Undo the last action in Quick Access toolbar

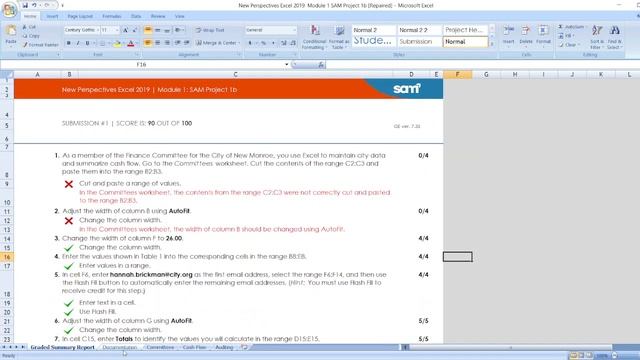[x=34, y=5]
